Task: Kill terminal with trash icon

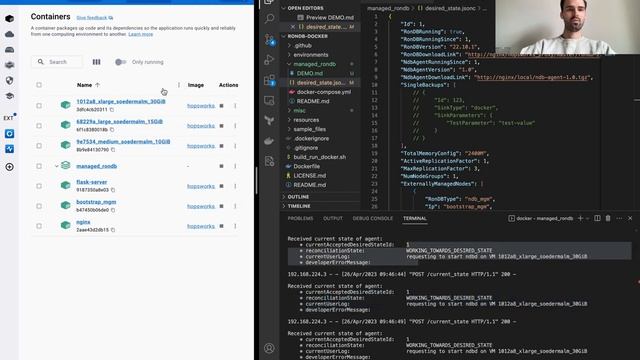Action: coord(608,218)
